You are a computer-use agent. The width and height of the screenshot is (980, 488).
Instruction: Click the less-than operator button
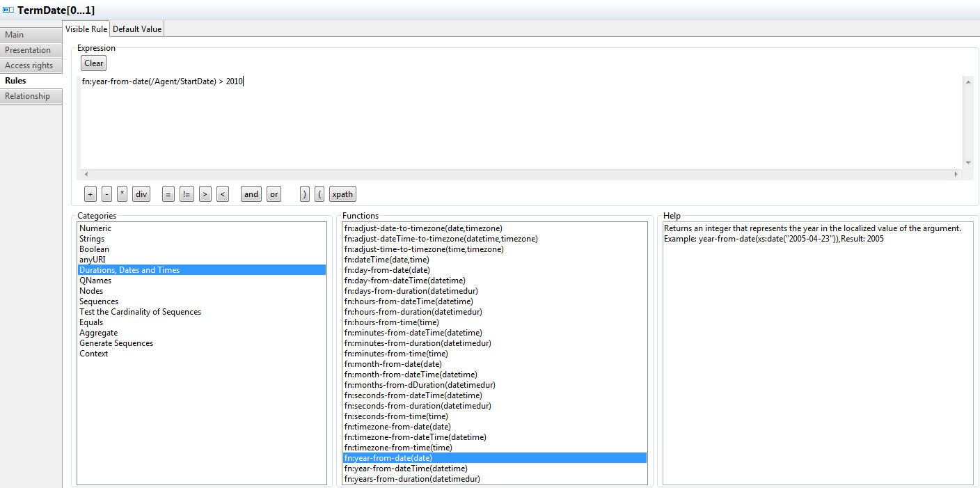222,194
